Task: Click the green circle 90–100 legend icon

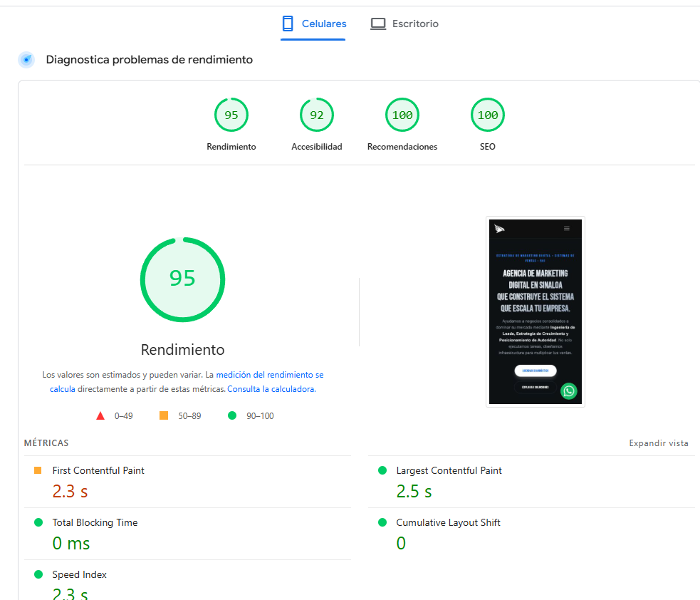Action: (x=232, y=415)
